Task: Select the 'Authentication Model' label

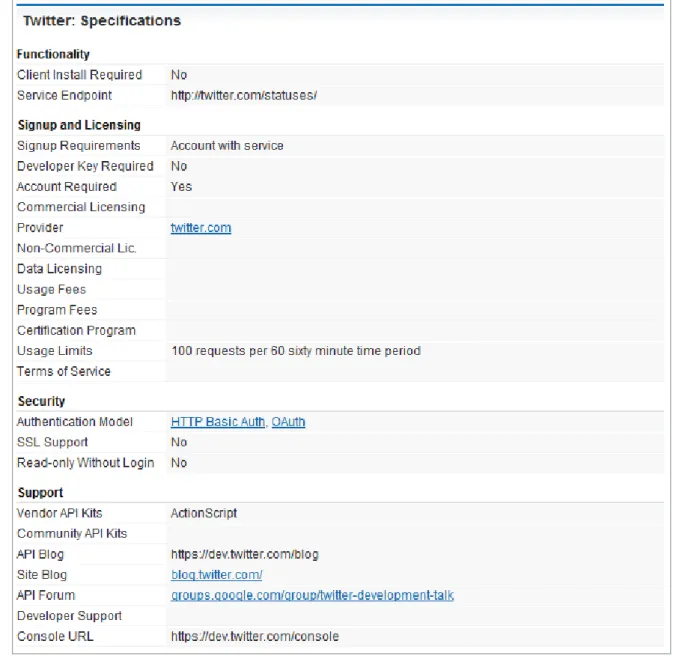Action: 75,422
